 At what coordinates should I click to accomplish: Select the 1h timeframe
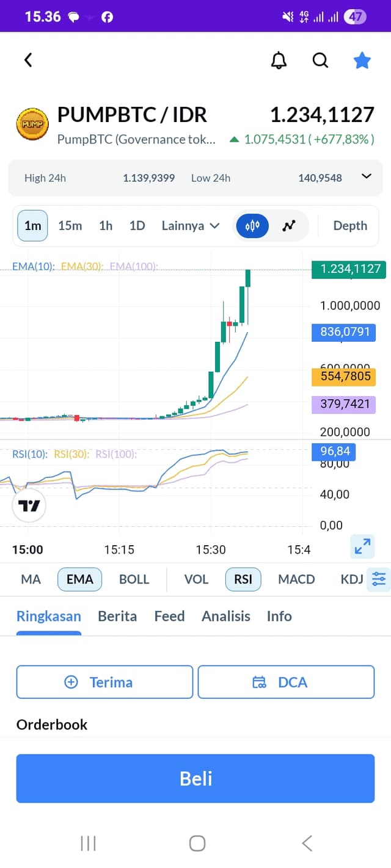106,226
